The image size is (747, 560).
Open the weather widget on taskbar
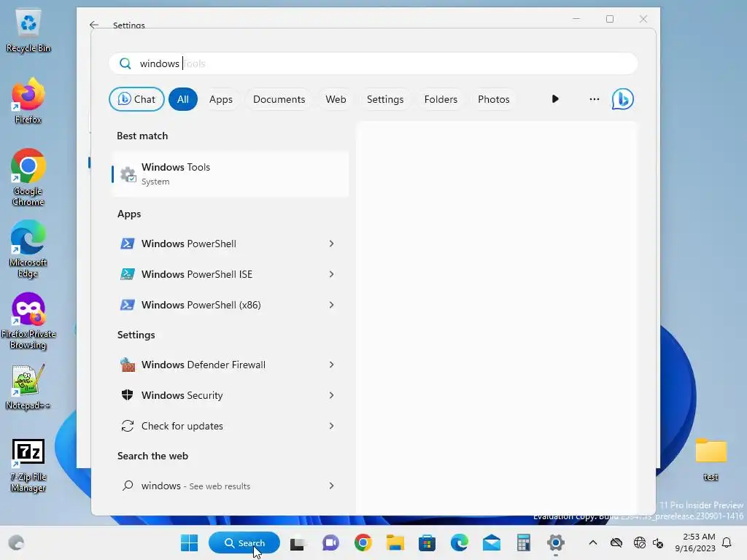click(x=16, y=542)
